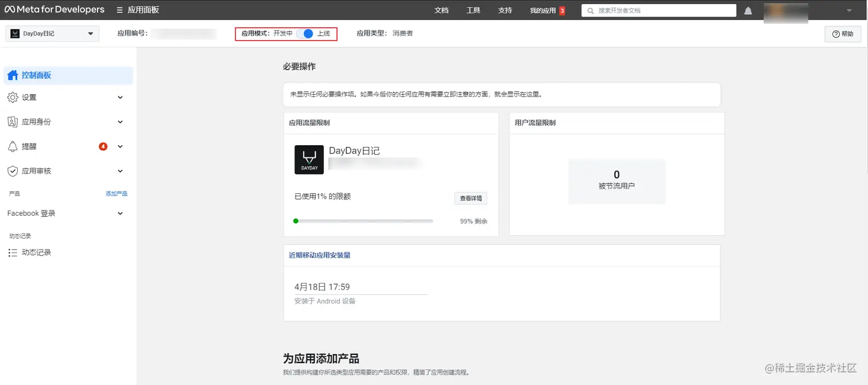Click the 应用类型: 消费者 label
The width and height of the screenshot is (868, 385).
click(x=385, y=33)
